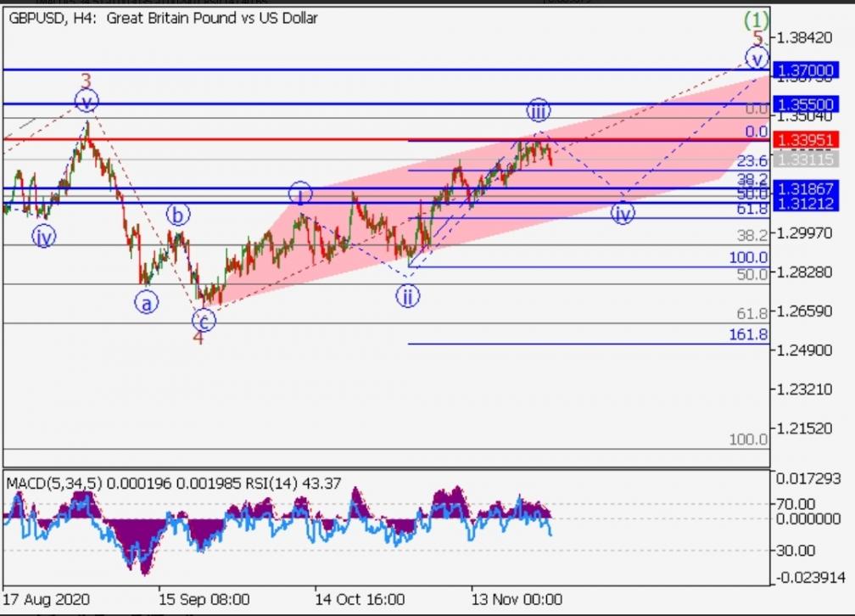
Task: Click the 15 Sep 08:00 date label
Action: [204, 601]
